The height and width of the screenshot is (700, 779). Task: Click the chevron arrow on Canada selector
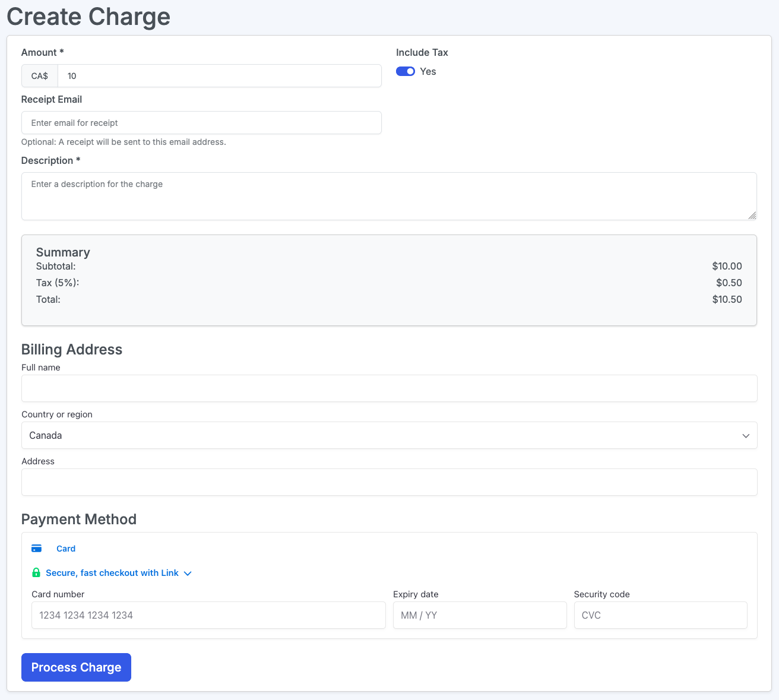(x=746, y=436)
